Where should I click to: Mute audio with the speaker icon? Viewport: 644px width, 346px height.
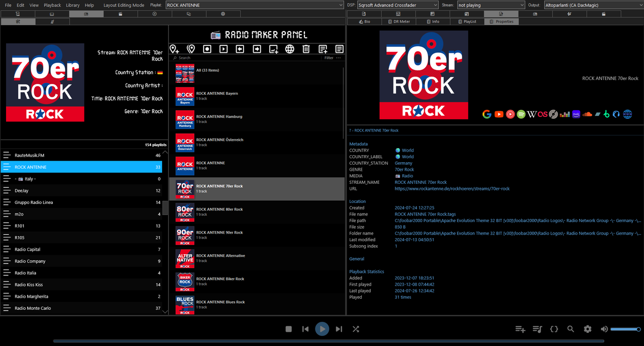click(604, 329)
